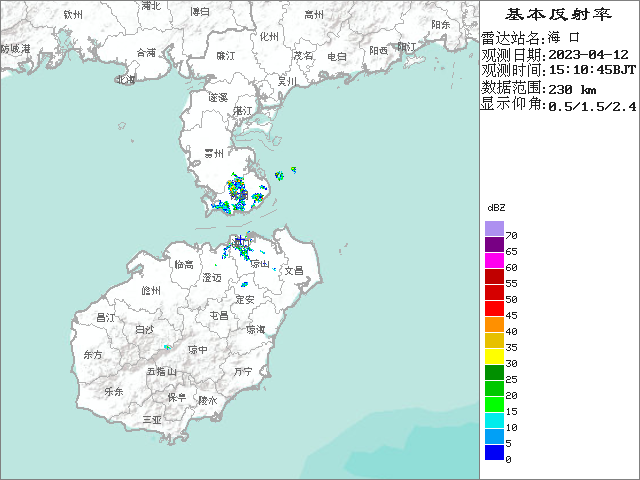Click the 茂名 map label

point(303,56)
